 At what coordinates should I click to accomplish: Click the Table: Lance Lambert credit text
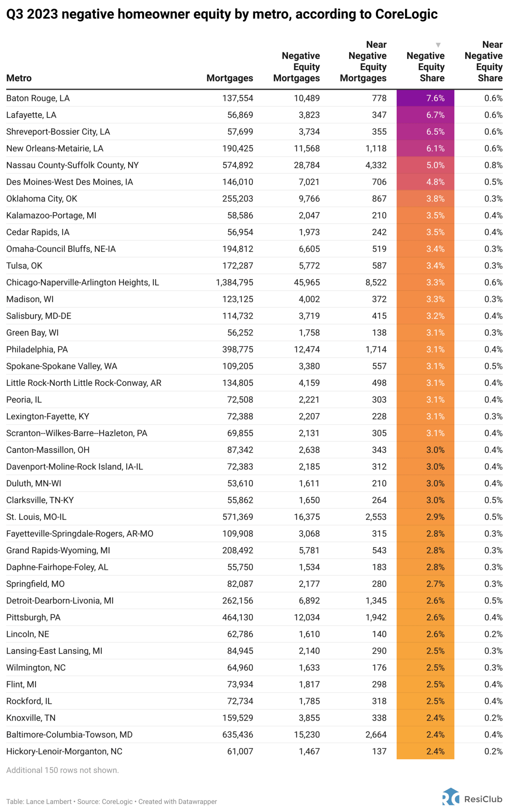(39, 801)
